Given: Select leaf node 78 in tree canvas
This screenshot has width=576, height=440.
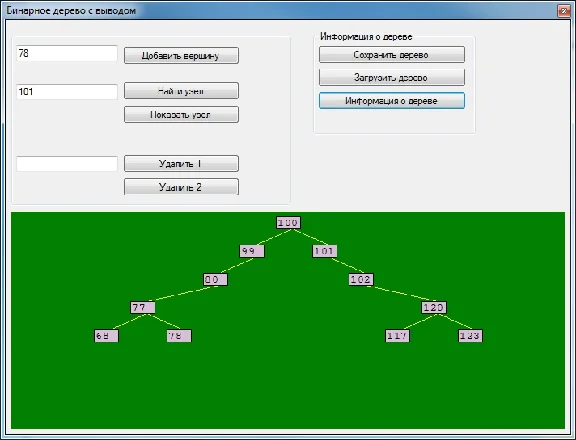Looking at the screenshot, I should click(179, 336).
